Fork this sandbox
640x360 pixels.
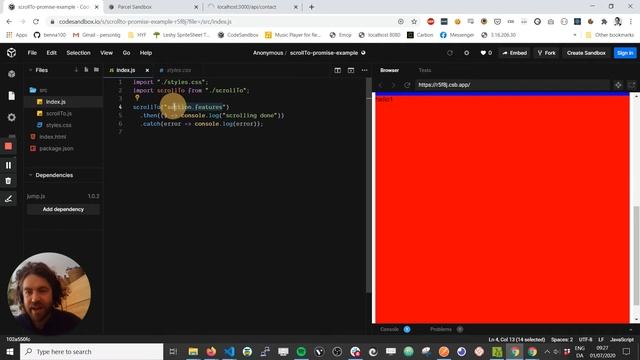pyautogui.click(x=547, y=53)
